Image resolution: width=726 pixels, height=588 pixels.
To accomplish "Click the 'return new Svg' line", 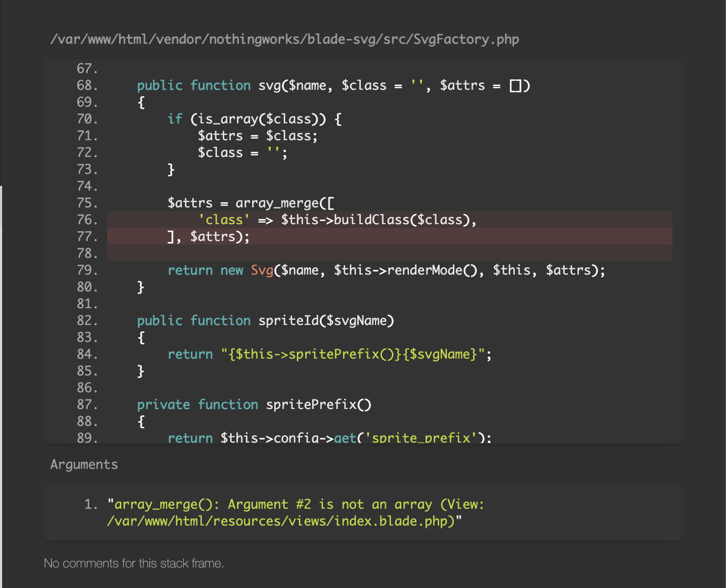I will click(x=386, y=270).
